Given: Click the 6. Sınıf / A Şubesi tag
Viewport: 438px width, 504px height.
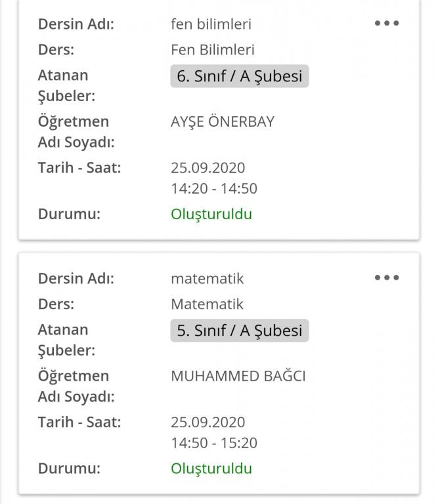Looking at the screenshot, I should point(239,76).
